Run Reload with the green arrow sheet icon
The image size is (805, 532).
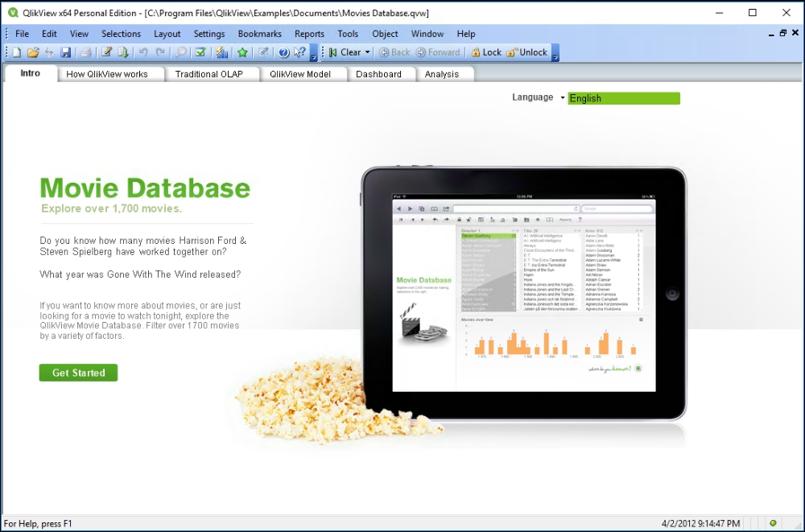122,52
